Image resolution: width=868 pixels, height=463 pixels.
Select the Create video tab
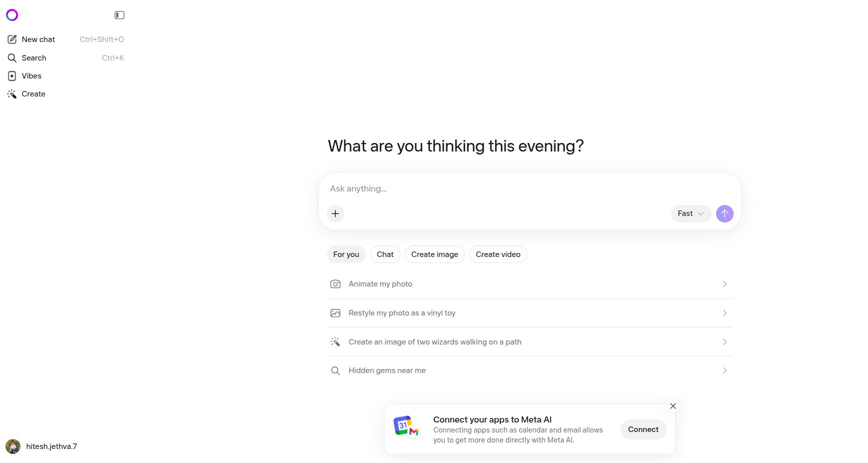pyautogui.click(x=498, y=254)
